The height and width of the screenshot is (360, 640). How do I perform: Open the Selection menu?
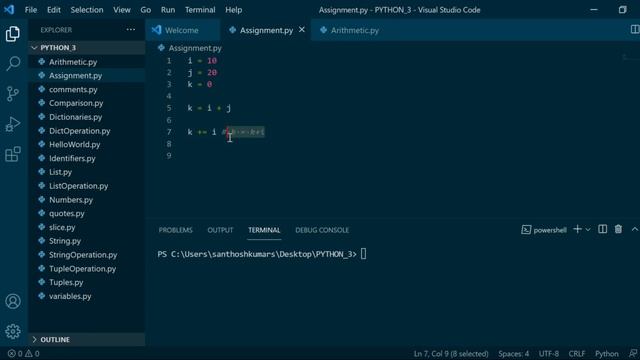click(87, 10)
